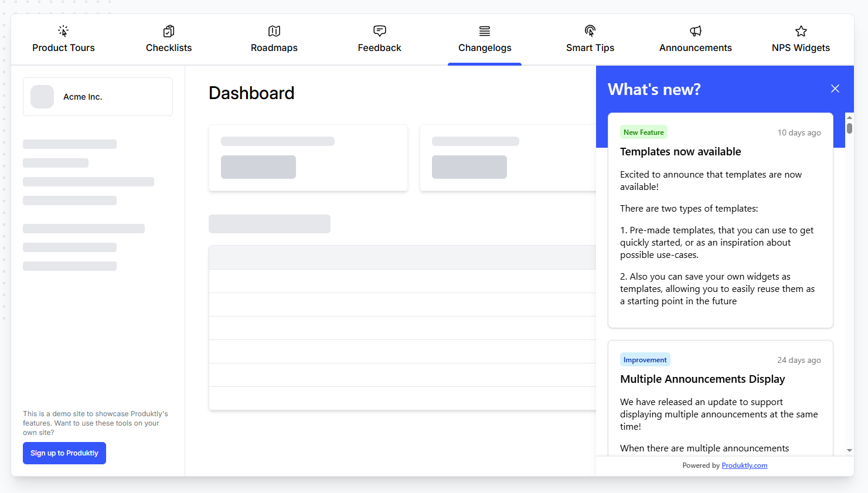Close the What's new panel
868x493 pixels.
[835, 89]
